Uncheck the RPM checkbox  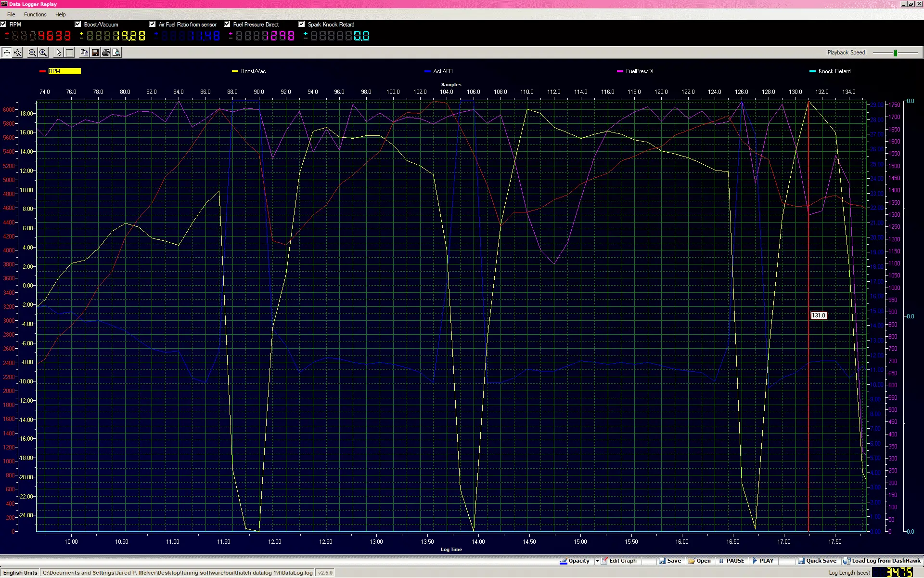click(x=3, y=24)
